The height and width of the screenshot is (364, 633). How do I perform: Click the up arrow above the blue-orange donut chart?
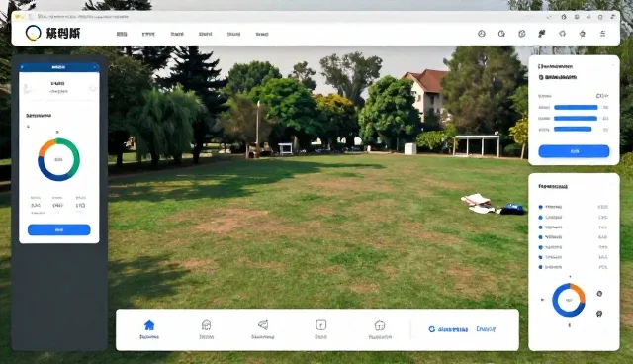coord(570,277)
